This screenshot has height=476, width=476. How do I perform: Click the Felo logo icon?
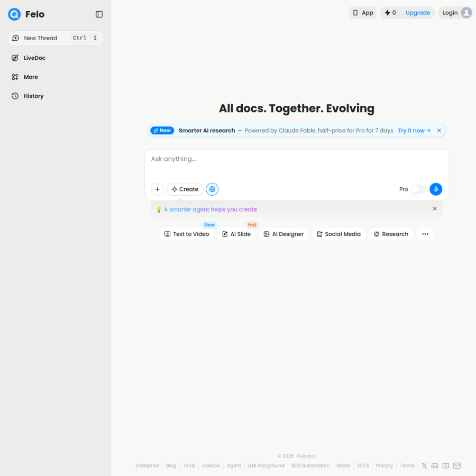coord(14,14)
